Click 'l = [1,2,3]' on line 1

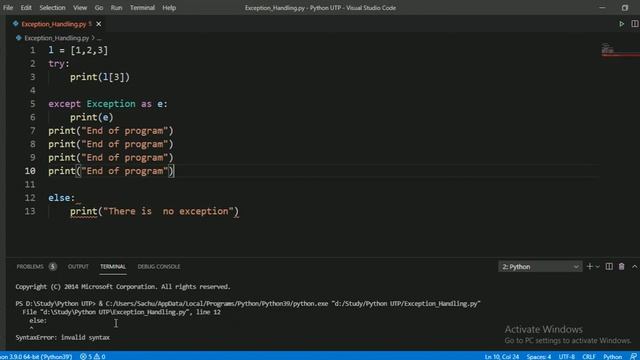click(78, 50)
